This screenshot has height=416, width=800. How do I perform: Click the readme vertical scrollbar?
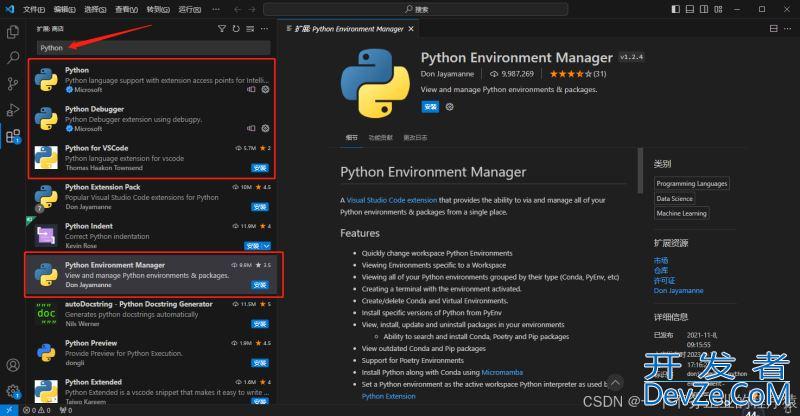click(x=640, y=171)
